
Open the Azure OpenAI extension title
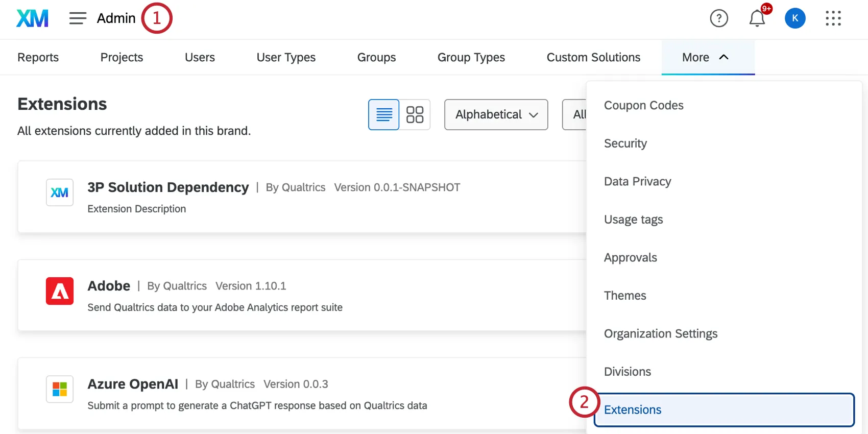133,384
